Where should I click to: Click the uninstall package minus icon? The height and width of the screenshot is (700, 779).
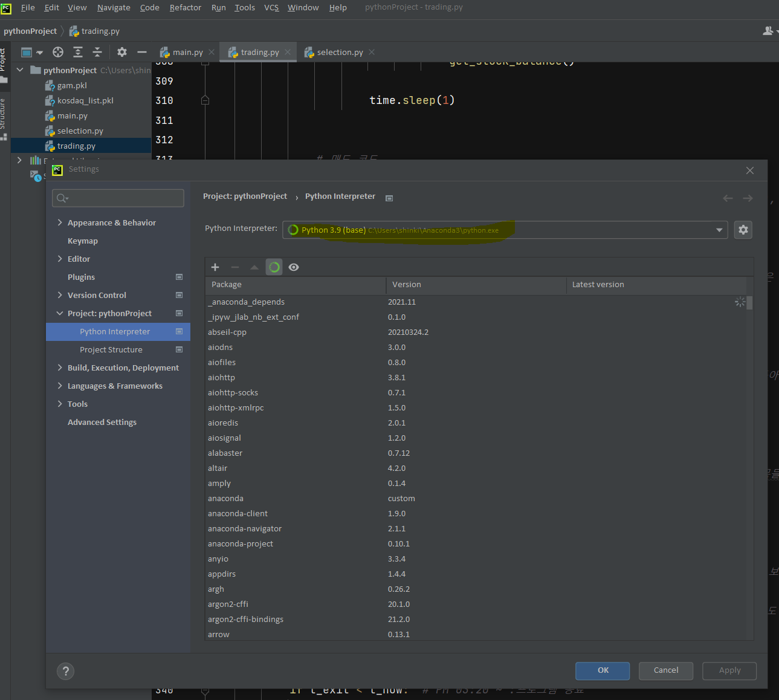point(235,267)
